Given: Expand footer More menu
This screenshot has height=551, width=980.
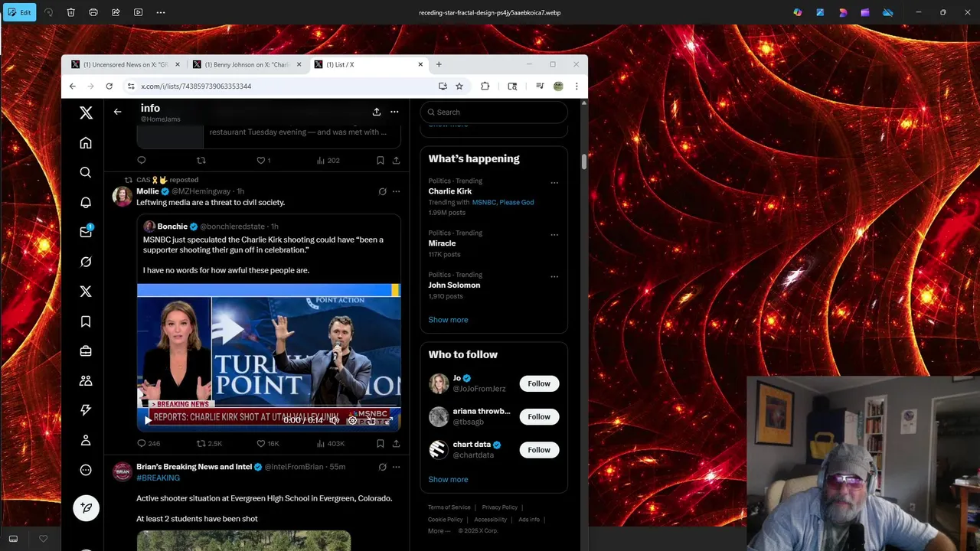Looking at the screenshot, I should coord(439,531).
